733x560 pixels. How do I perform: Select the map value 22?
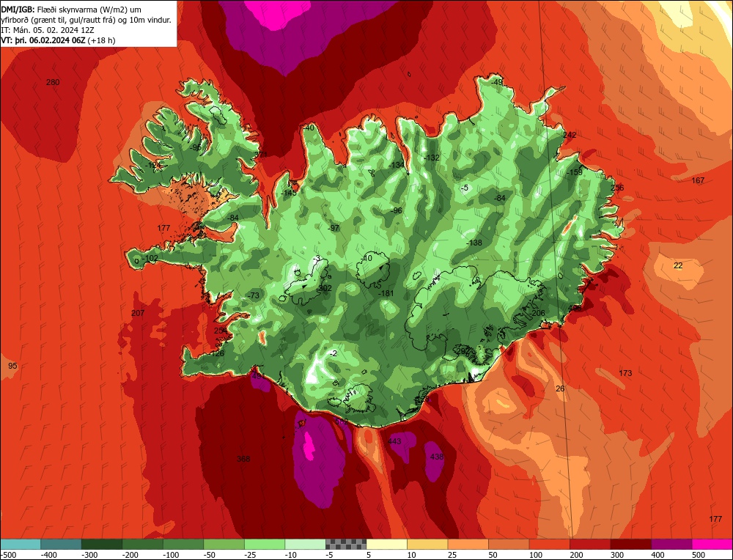(x=678, y=265)
